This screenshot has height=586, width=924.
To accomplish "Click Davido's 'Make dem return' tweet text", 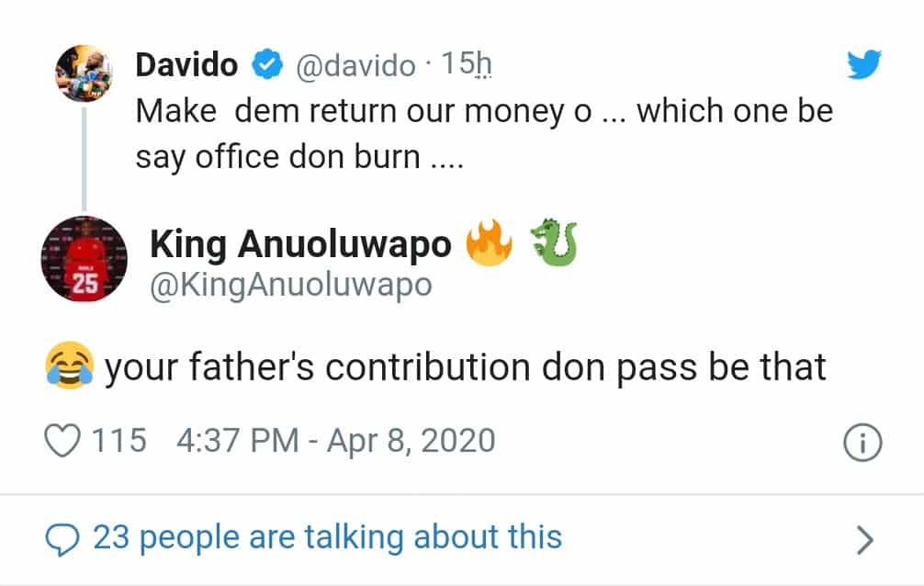I will (x=484, y=134).
